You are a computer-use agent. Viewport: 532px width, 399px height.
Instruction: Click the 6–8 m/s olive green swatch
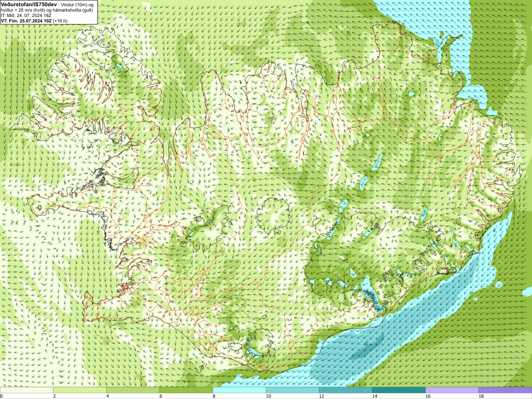coord(186,390)
